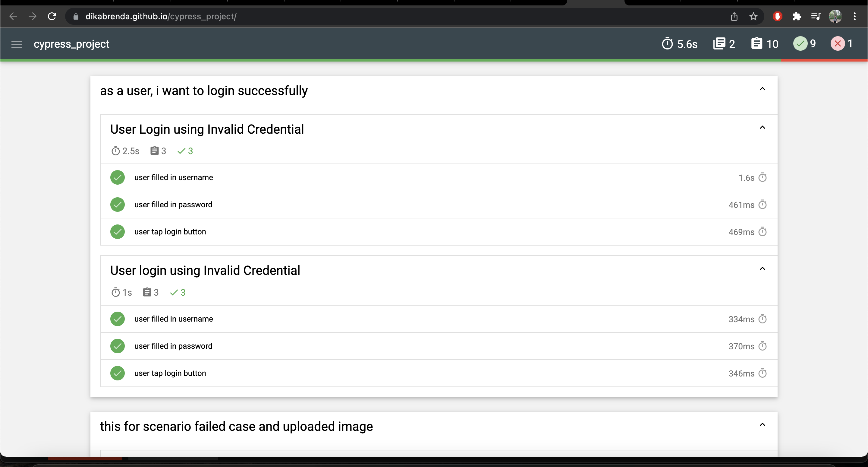Expand the 'user filled in password' 461ms test
Image resolution: width=868 pixels, height=467 pixels.
point(439,205)
